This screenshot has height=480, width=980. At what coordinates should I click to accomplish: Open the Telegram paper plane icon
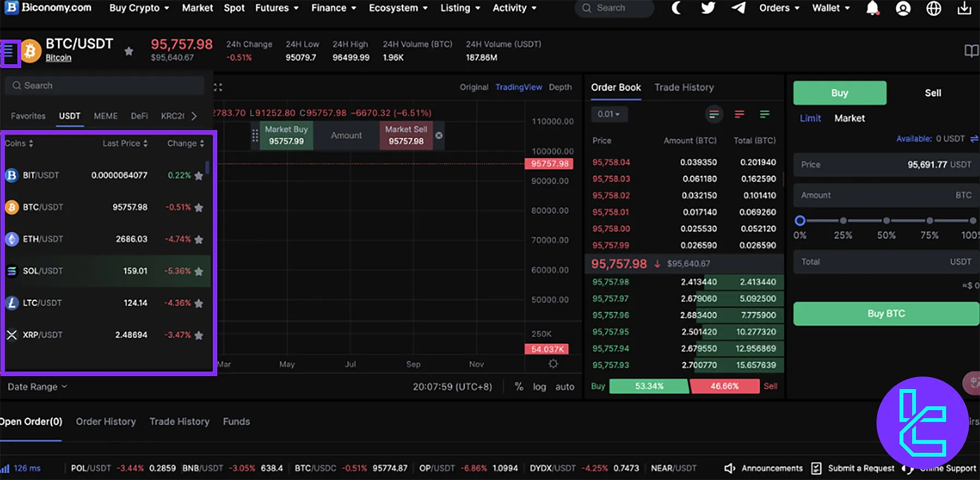pyautogui.click(x=738, y=8)
